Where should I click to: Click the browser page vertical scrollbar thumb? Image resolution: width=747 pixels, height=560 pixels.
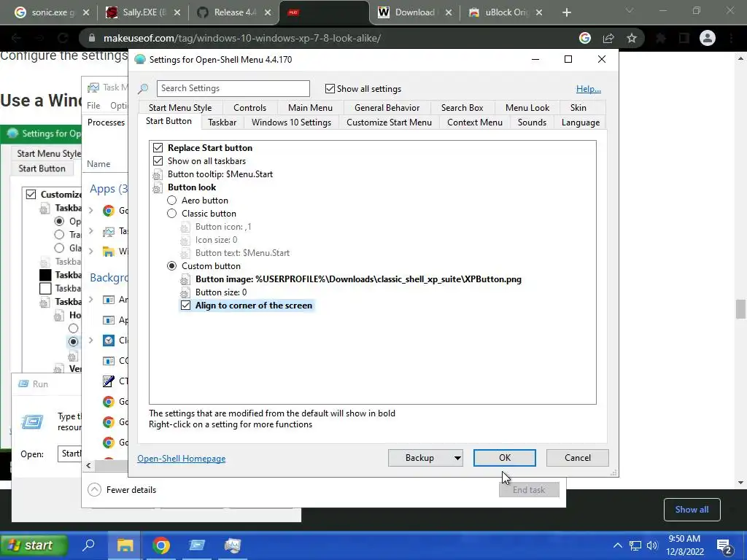pos(740,309)
